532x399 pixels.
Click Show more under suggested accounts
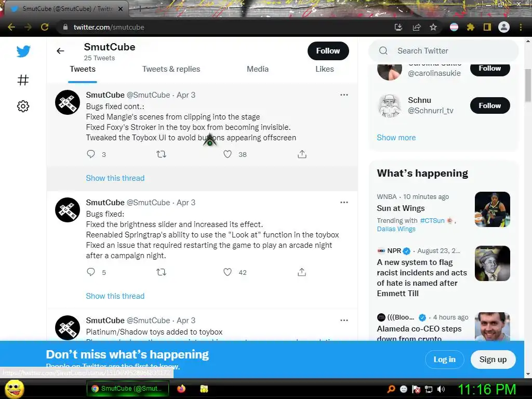click(396, 138)
